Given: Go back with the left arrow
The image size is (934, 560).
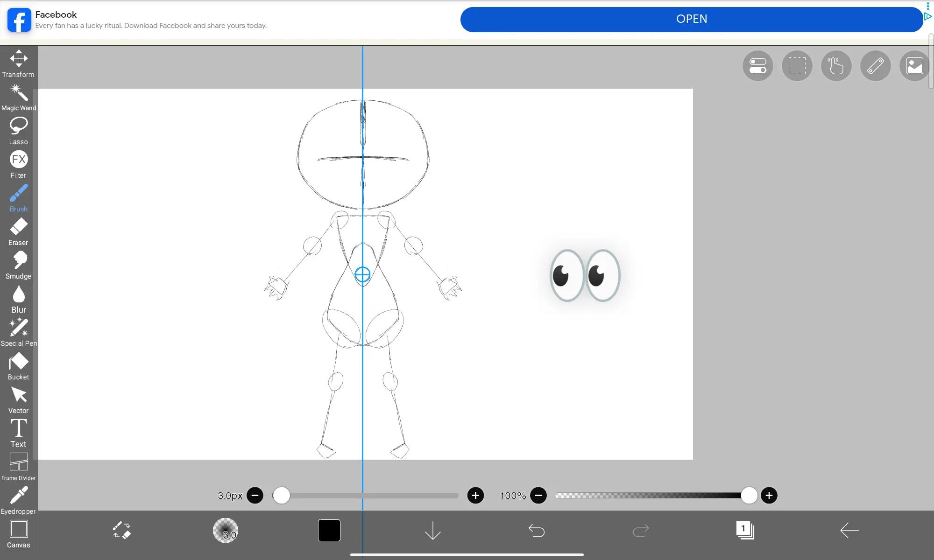Looking at the screenshot, I should 849,531.
